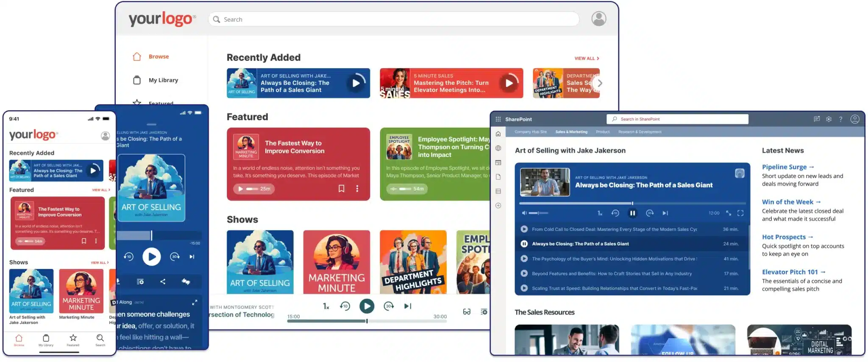The height and width of the screenshot is (362, 868).
Task: Open the Win of the Week news link
Action: pos(791,202)
